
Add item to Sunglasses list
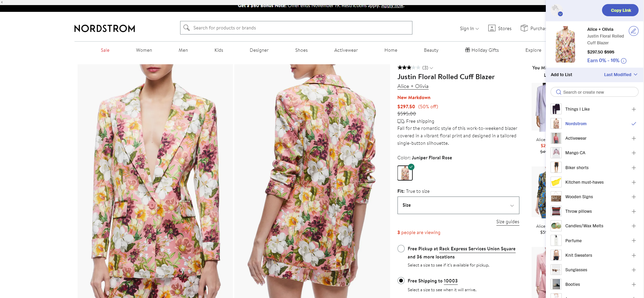[634, 270]
